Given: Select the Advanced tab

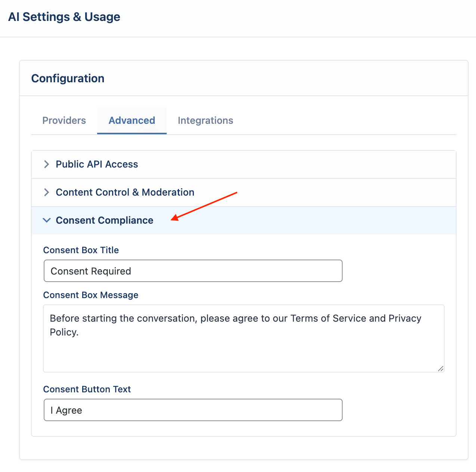Looking at the screenshot, I should [x=132, y=120].
